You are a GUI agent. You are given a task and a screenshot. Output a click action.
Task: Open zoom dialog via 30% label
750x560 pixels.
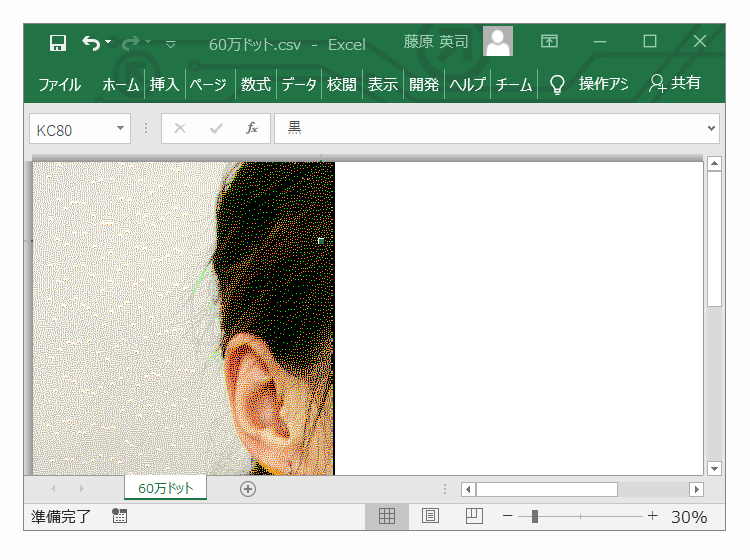(x=689, y=516)
